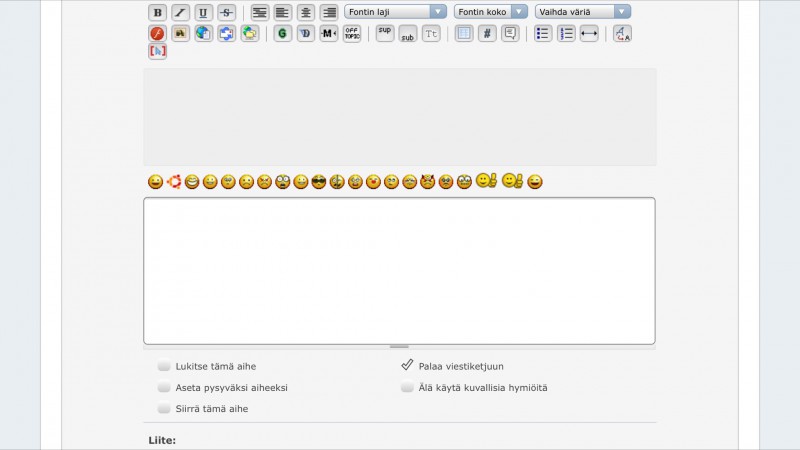Insert the sunglasses cool smiley
800x450 pixels.
click(319, 182)
